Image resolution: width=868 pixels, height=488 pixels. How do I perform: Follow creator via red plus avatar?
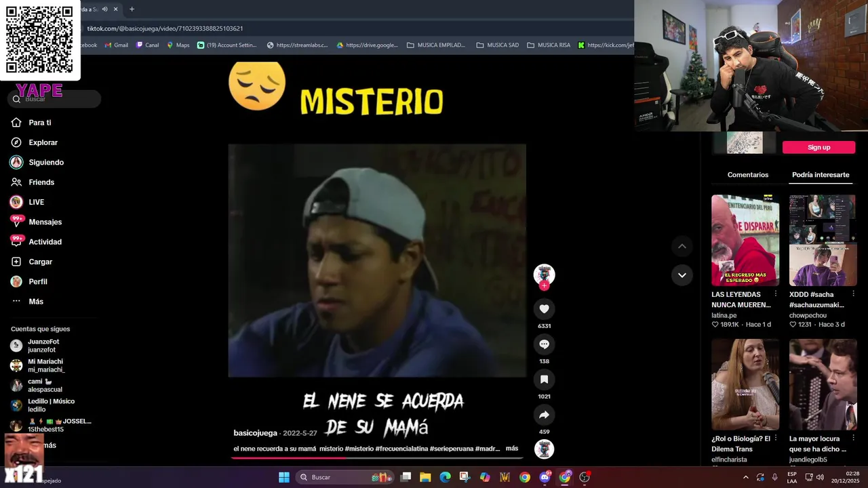point(544,286)
